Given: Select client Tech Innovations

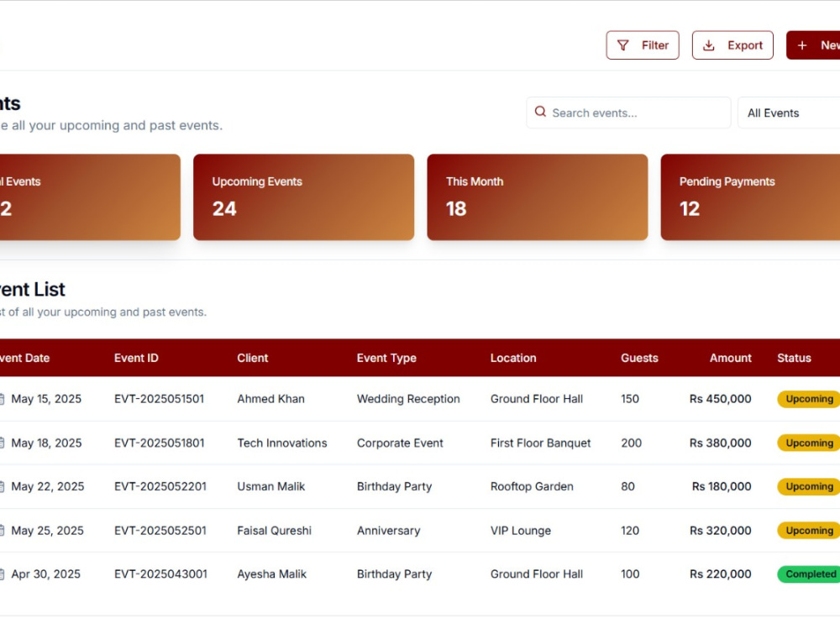Looking at the screenshot, I should [x=281, y=443].
